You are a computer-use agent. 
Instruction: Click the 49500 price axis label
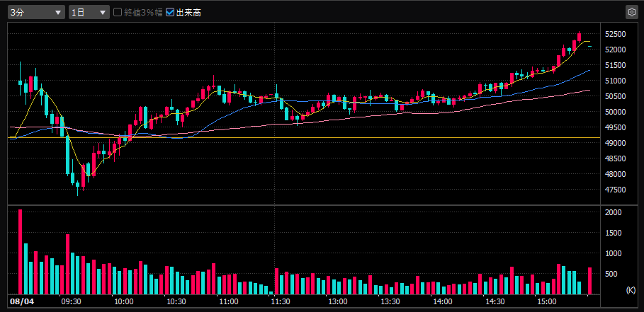(x=615, y=127)
